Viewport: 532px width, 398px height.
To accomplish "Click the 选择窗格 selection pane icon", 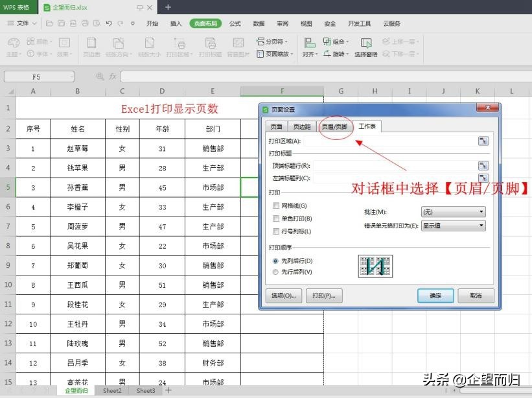I will pyautogui.click(x=365, y=43).
